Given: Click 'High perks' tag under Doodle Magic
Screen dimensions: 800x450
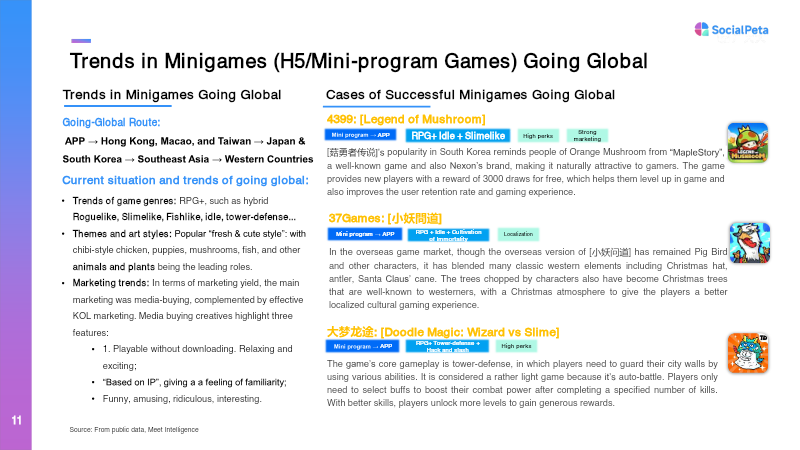Looking at the screenshot, I should click(x=516, y=346).
